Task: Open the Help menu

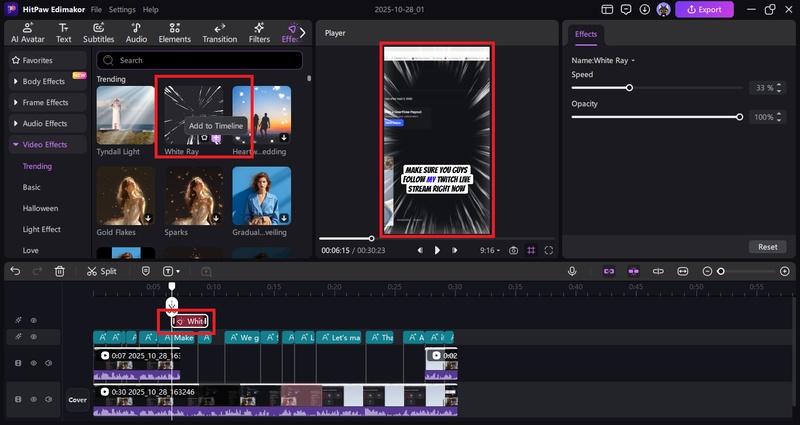Action: (x=151, y=10)
